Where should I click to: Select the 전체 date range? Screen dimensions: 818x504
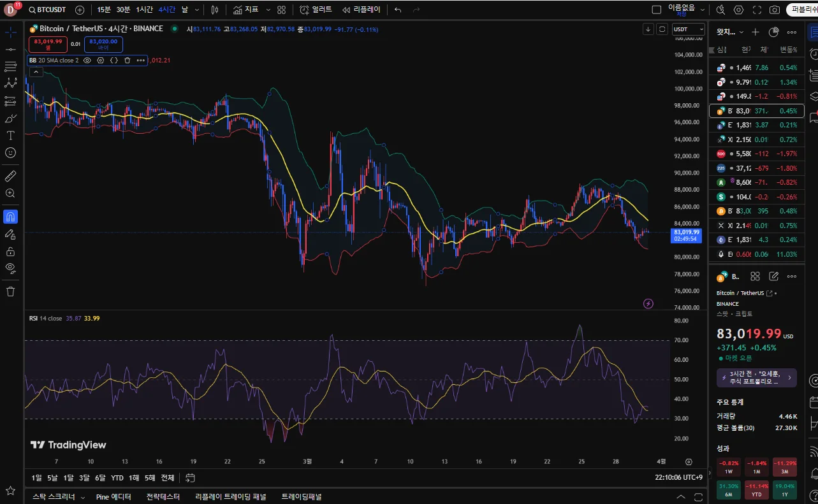(167, 478)
